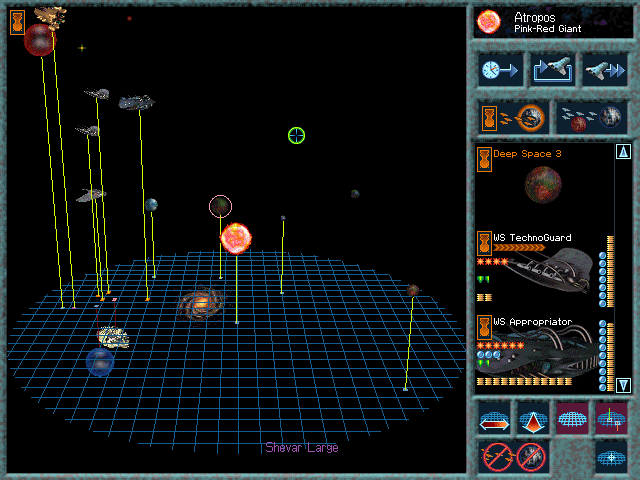
Task: Select the WS TechnoGuard ship entry
Action: click(x=545, y=270)
